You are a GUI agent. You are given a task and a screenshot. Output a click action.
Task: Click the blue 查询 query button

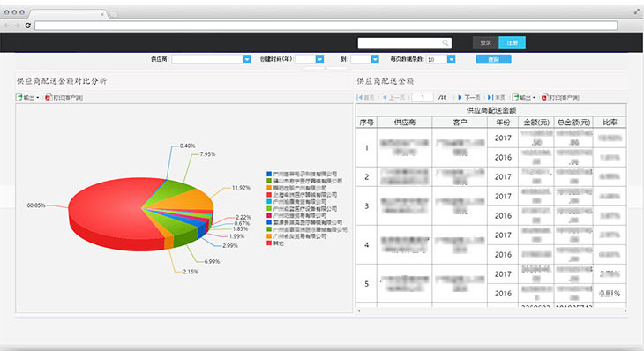pyautogui.click(x=494, y=59)
